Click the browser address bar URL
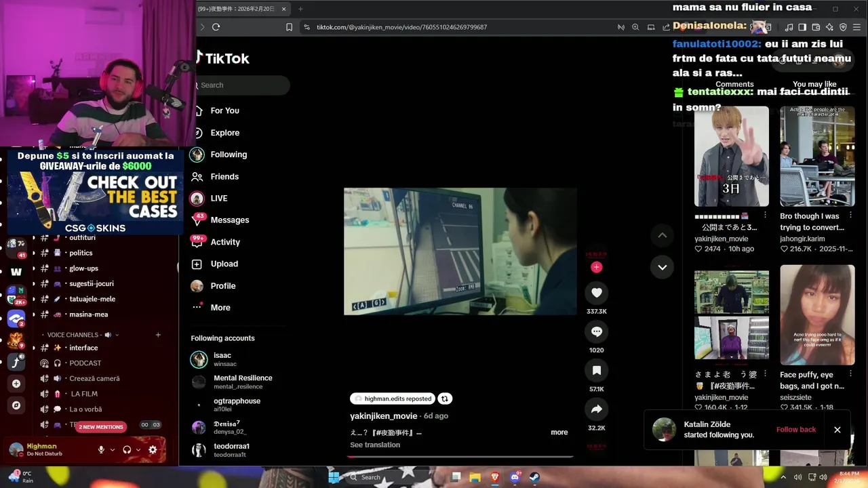The width and height of the screenshot is (868, 488). click(x=402, y=27)
